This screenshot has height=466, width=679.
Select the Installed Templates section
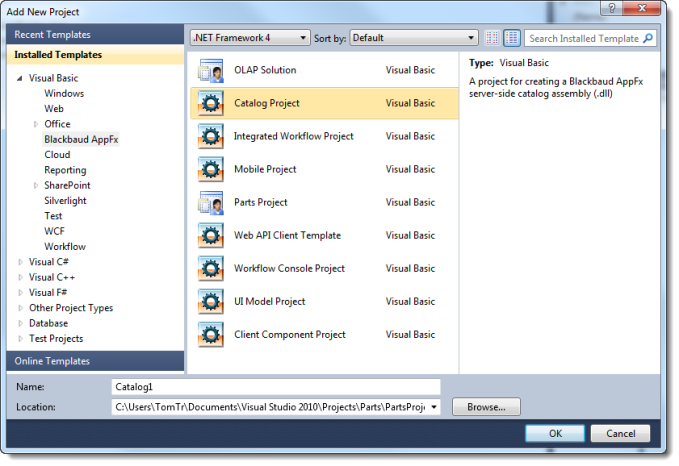(x=95, y=55)
